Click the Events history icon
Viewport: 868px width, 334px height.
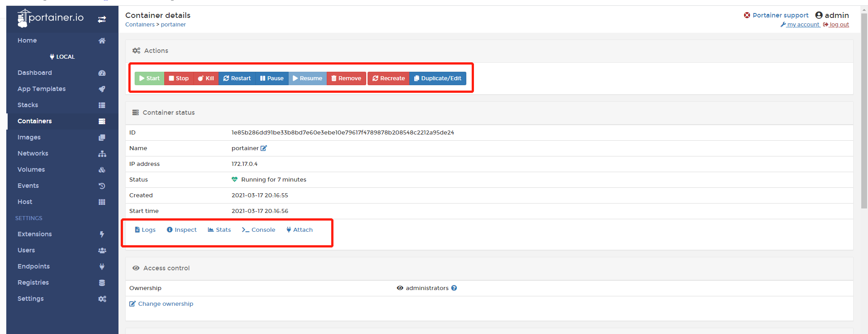(102, 186)
